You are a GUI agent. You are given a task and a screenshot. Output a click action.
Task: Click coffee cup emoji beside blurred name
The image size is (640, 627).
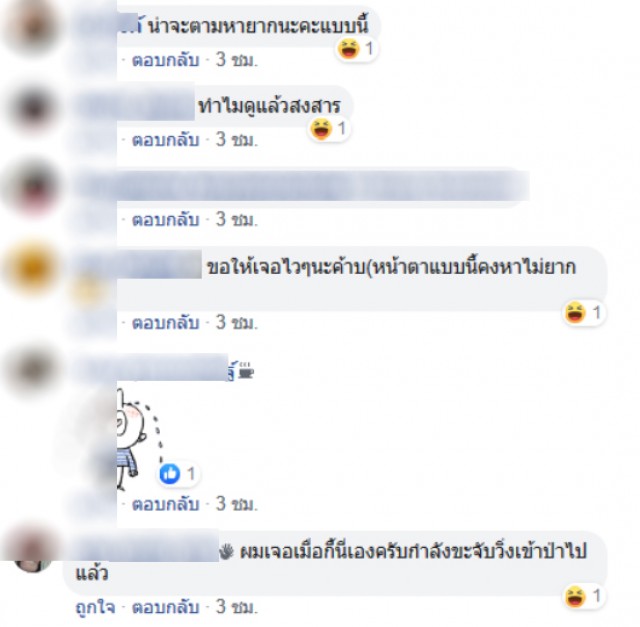pyautogui.click(x=246, y=371)
